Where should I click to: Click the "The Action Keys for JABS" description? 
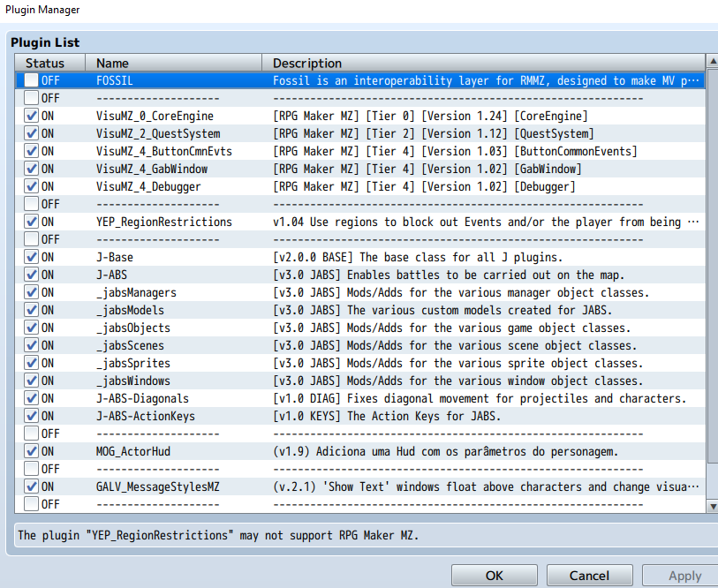tap(387, 416)
